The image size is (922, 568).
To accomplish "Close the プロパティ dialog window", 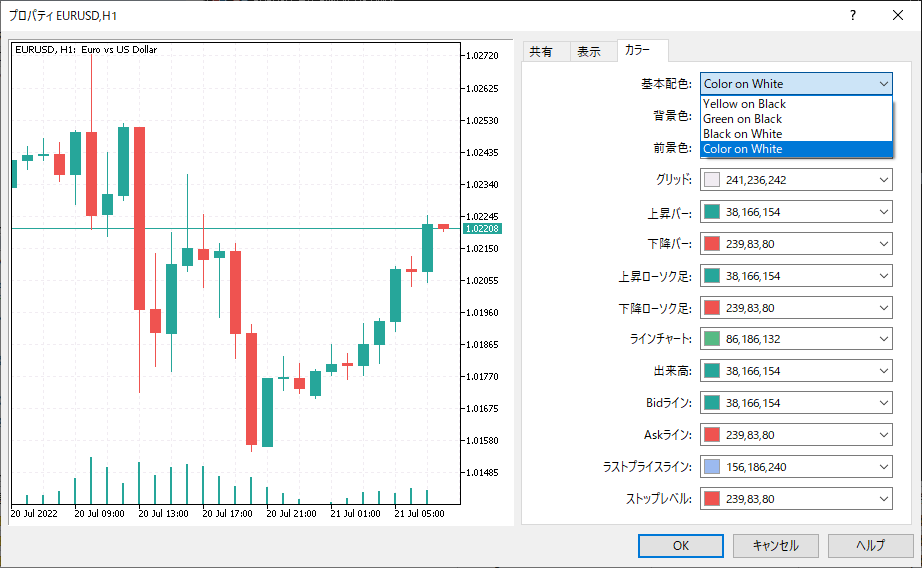I will tap(897, 16).
